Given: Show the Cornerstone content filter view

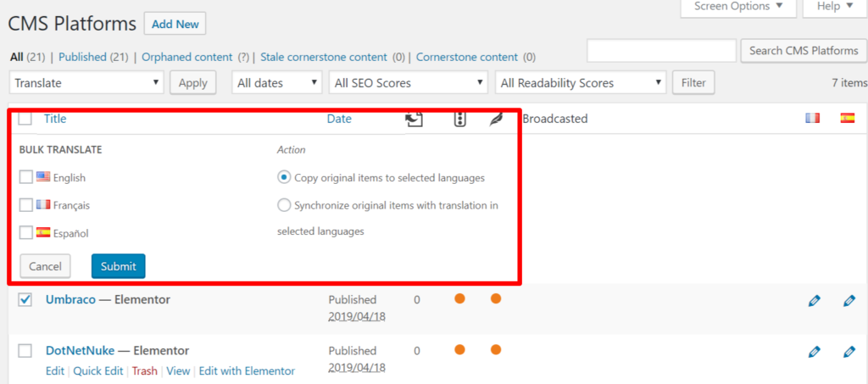Looking at the screenshot, I should (x=467, y=57).
